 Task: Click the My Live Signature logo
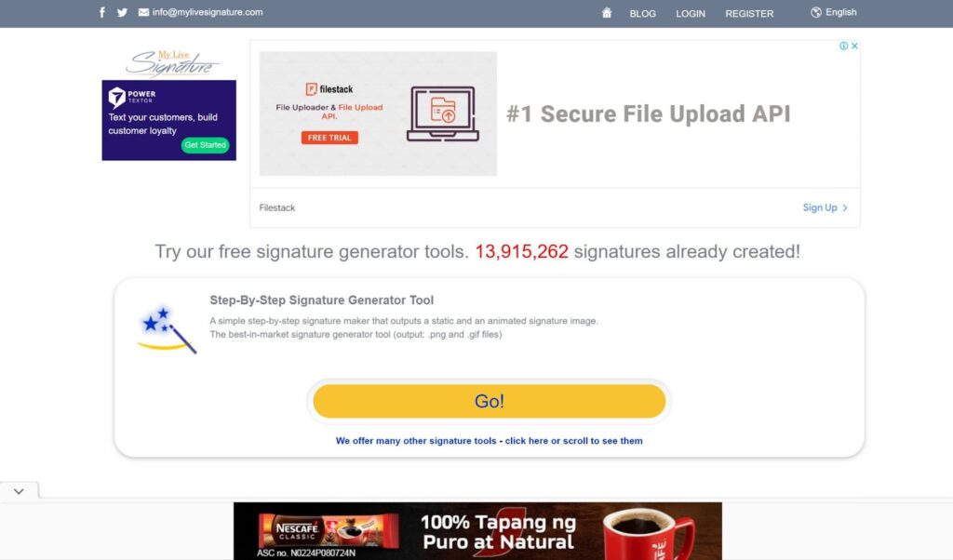(x=172, y=63)
